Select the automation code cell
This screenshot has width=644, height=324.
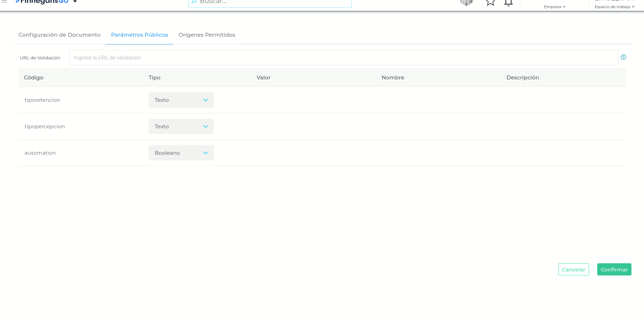pos(40,153)
